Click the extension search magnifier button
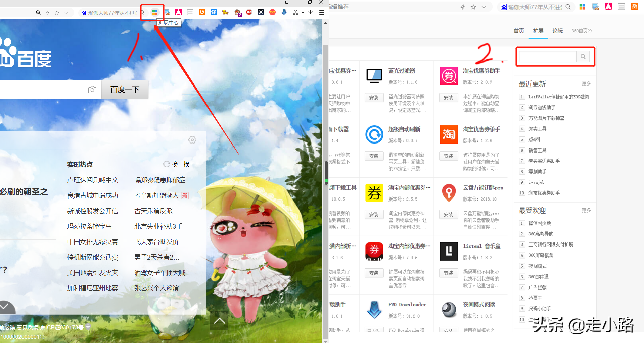 [x=583, y=57]
